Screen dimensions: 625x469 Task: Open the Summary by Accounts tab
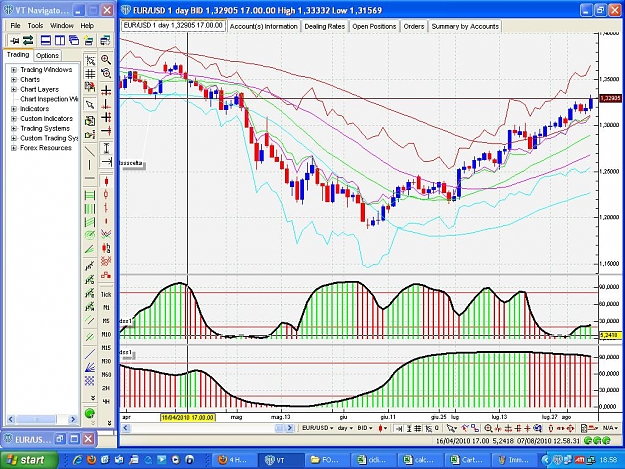[x=465, y=26]
